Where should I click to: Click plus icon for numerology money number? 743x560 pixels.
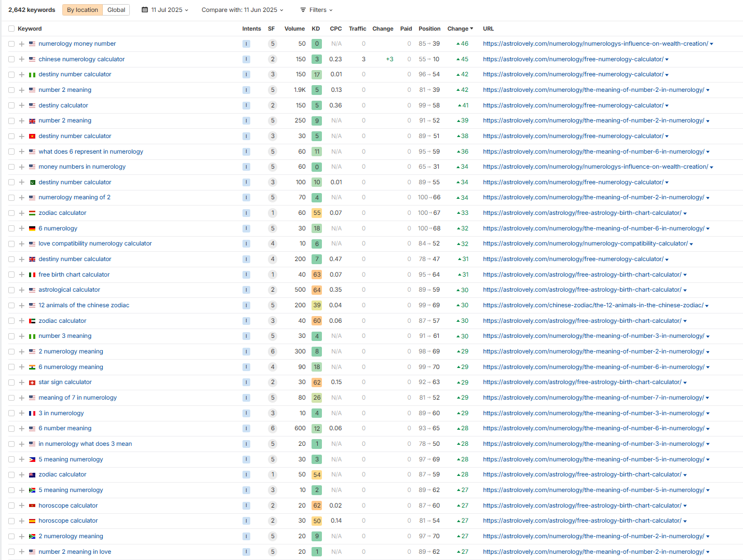(22, 44)
